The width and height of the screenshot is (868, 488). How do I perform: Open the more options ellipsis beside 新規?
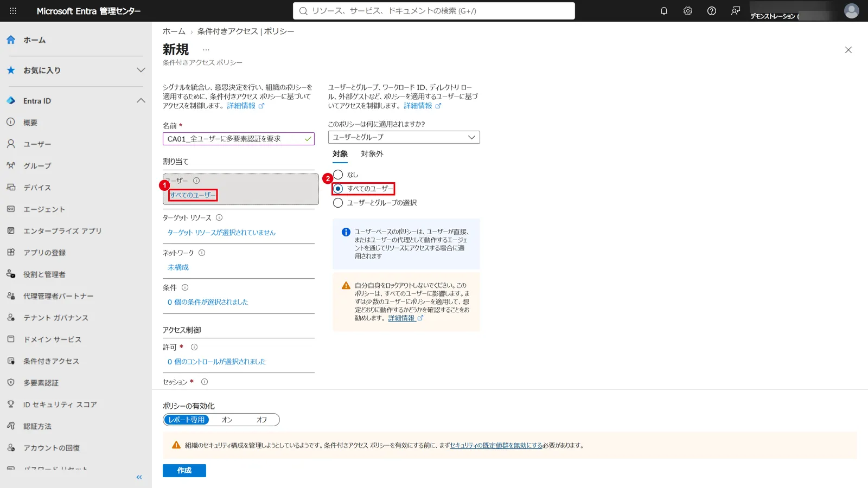(206, 49)
